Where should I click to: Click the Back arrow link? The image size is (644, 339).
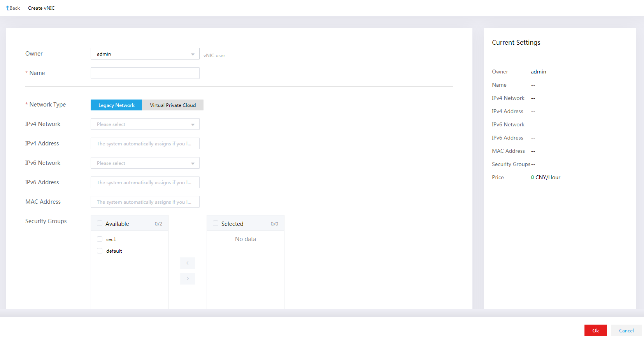tap(13, 8)
